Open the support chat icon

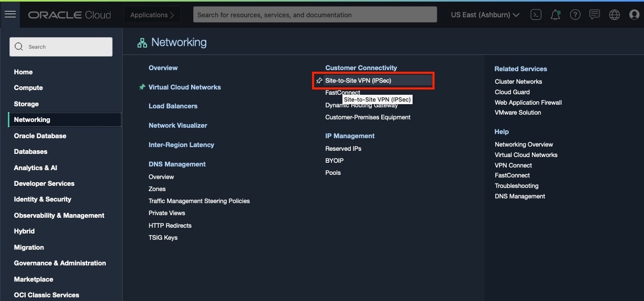tap(595, 15)
